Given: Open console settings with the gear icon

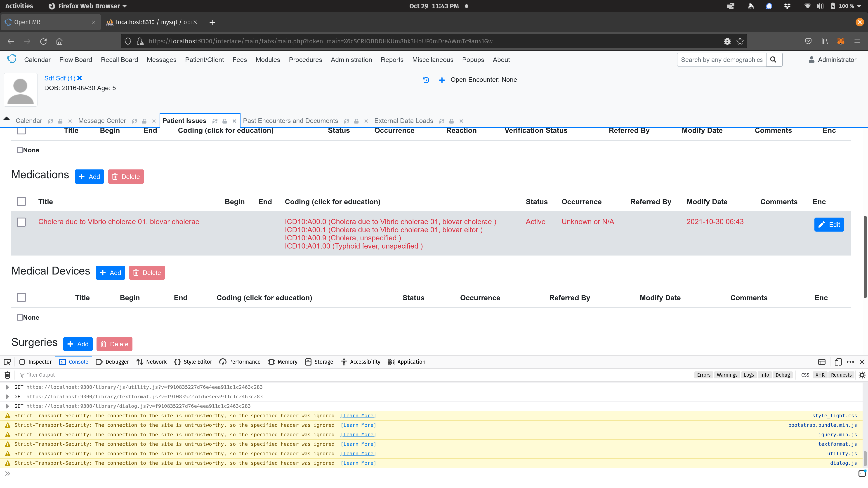Looking at the screenshot, I should pos(862,375).
